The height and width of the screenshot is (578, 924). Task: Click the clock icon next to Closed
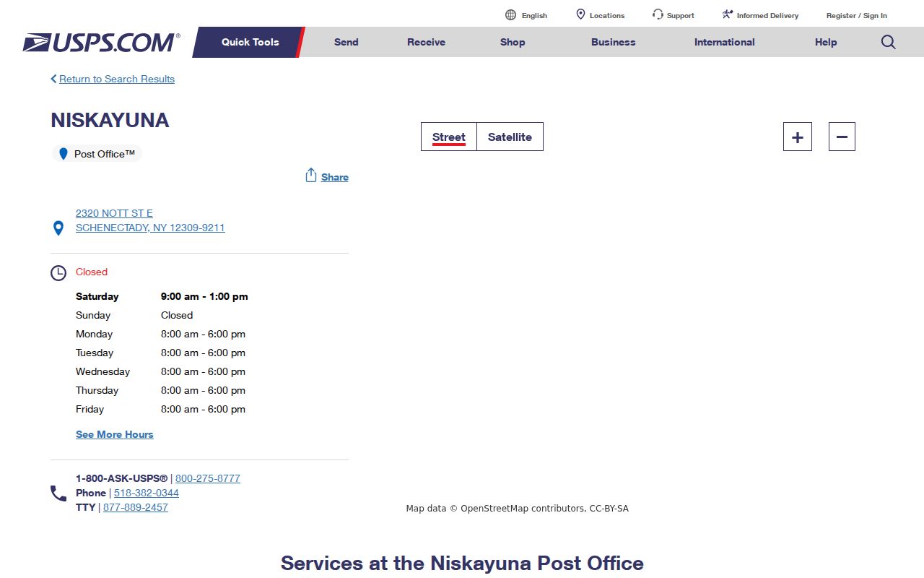pyautogui.click(x=58, y=273)
